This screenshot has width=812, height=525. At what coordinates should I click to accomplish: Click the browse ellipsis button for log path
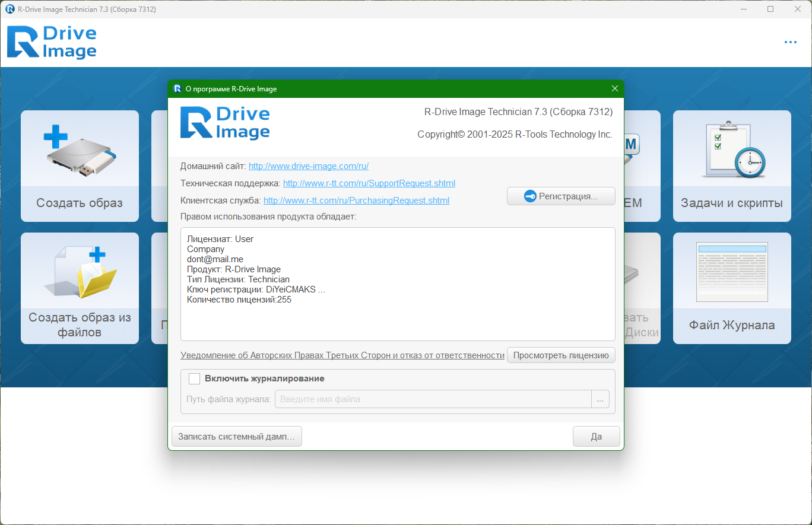coord(600,399)
